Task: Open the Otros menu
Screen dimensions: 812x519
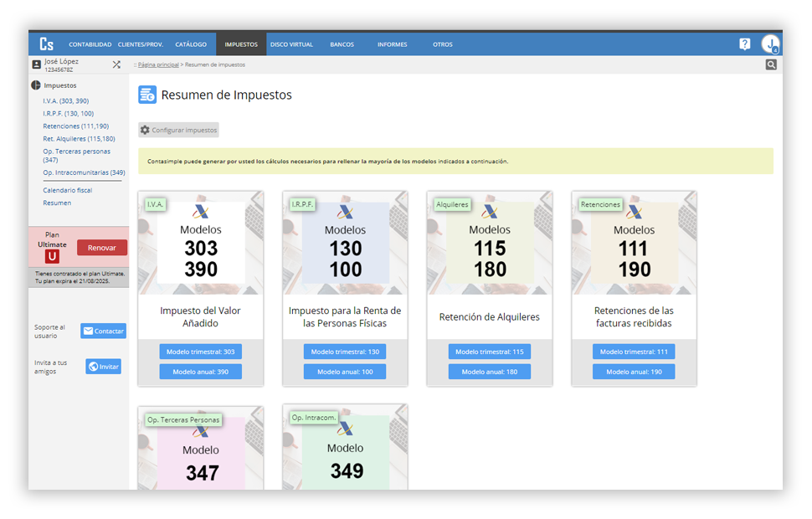Action: 443,44
